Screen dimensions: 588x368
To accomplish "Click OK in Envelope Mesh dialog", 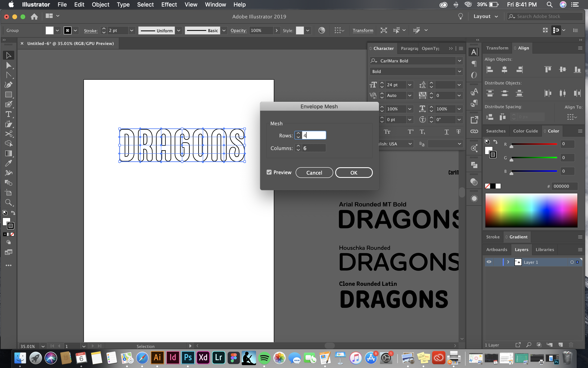I will coord(354,173).
